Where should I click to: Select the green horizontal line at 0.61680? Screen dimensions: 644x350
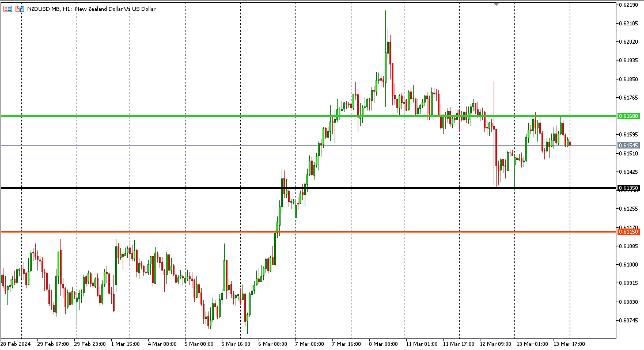tap(308, 116)
